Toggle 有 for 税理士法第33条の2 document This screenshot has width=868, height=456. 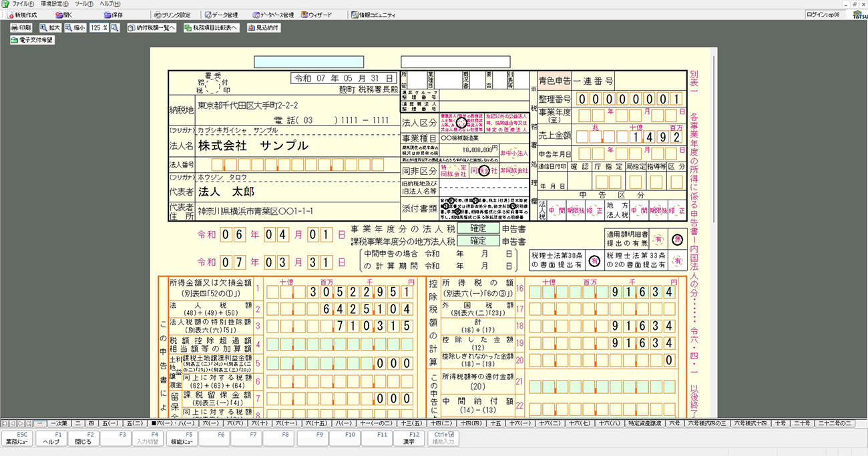pos(676,261)
